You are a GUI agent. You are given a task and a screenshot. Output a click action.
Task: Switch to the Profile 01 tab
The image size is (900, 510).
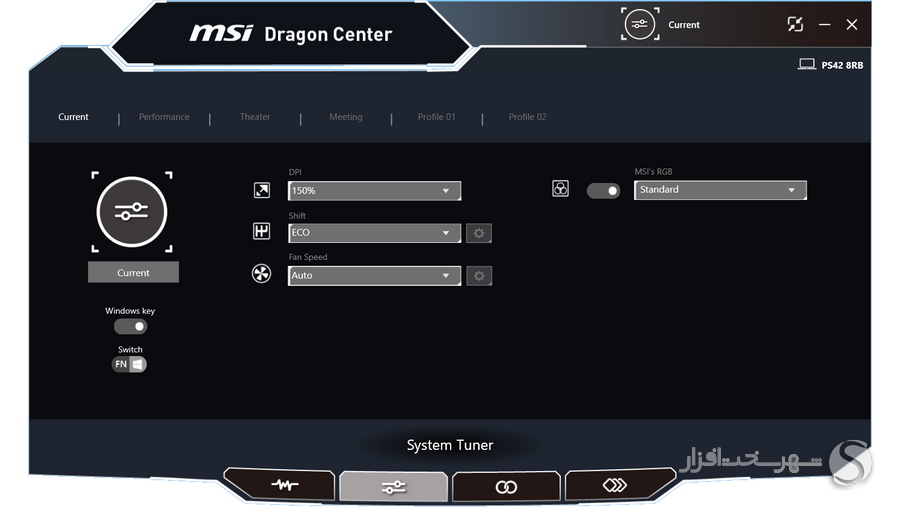pyautogui.click(x=436, y=116)
